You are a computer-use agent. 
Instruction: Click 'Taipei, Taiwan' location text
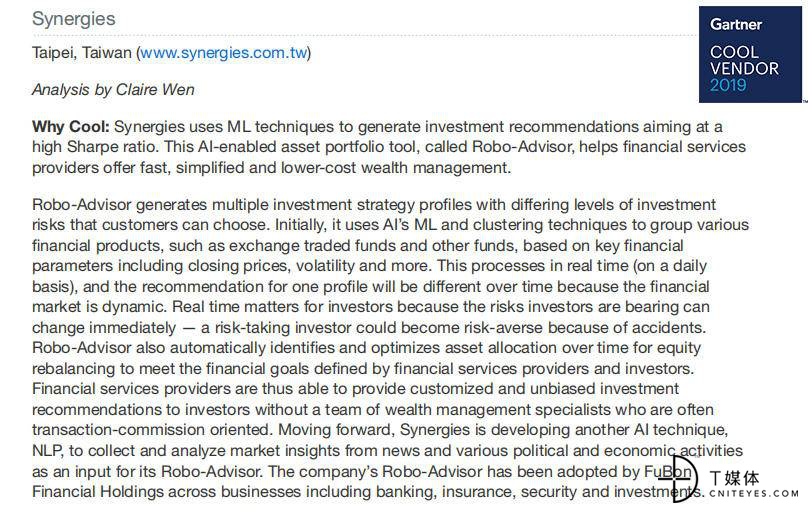pos(82,53)
